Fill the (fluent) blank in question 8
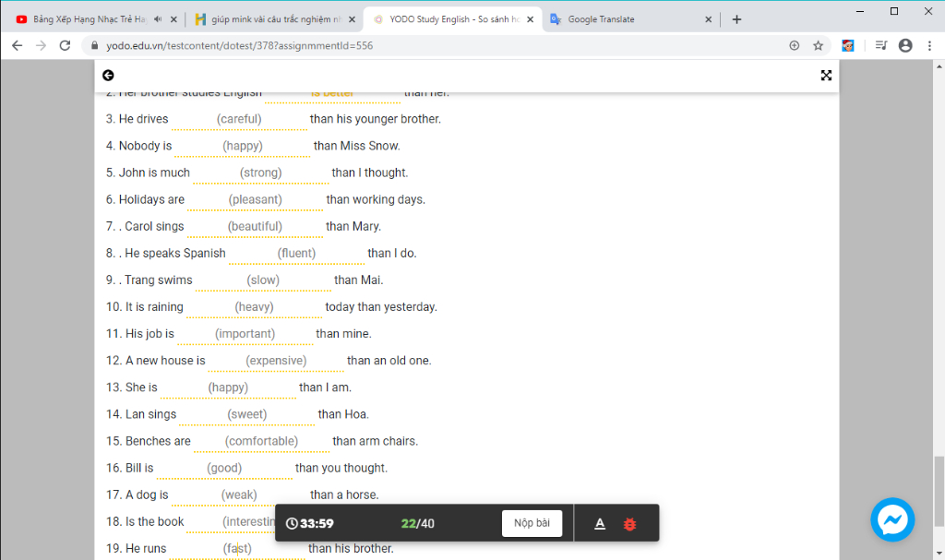The width and height of the screenshot is (945, 560). coord(296,254)
